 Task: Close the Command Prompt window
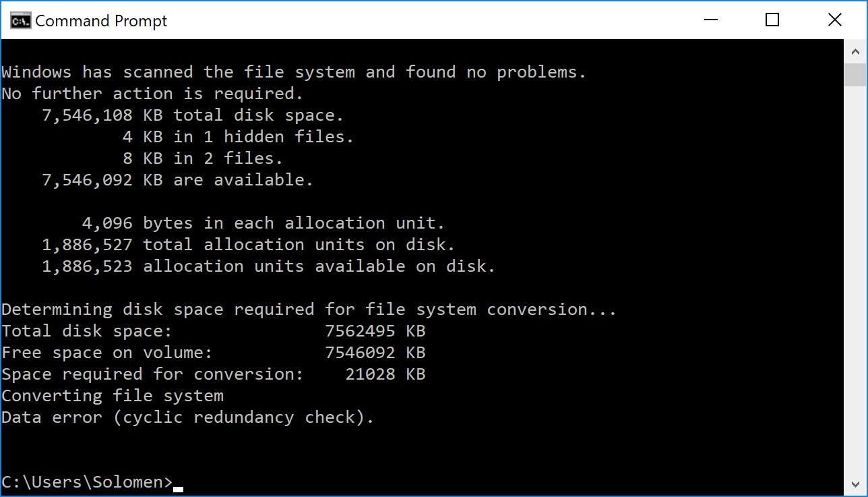coord(834,20)
